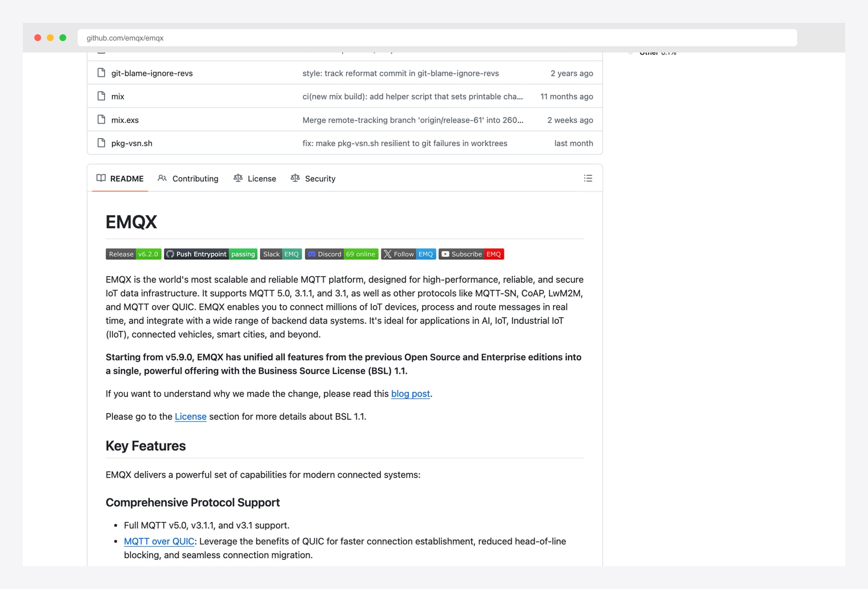The image size is (868, 589).
Task: Click the EMQX main heading
Action: pyautogui.click(x=131, y=222)
